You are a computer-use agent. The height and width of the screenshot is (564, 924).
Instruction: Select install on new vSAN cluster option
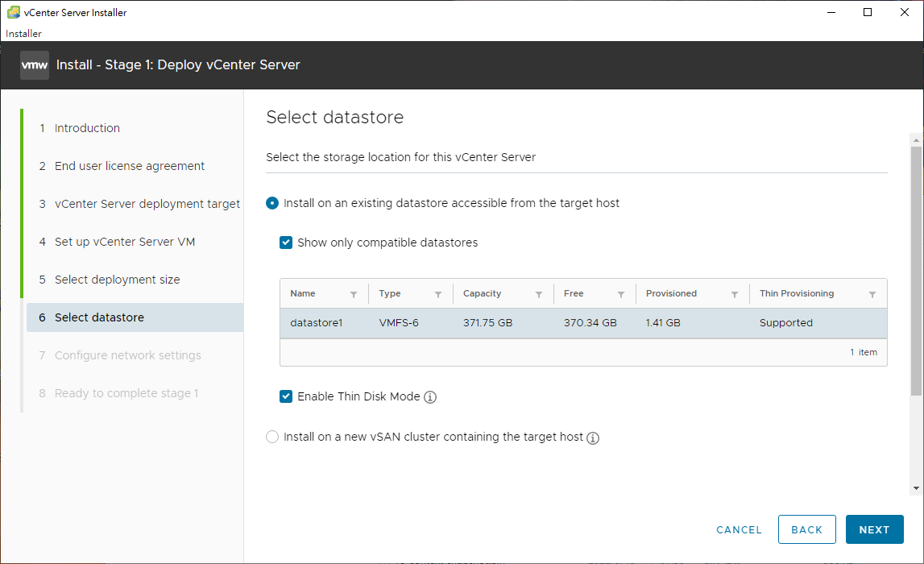point(272,437)
